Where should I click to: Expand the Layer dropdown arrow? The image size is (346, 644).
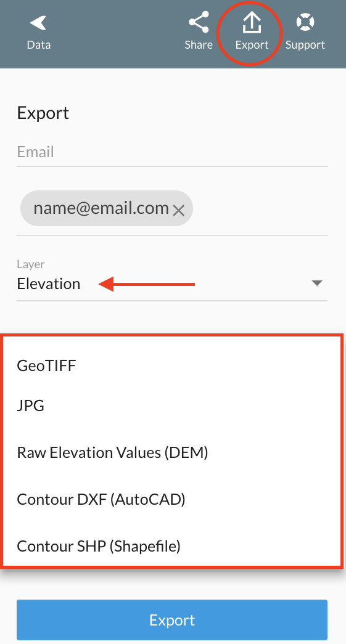tap(317, 283)
